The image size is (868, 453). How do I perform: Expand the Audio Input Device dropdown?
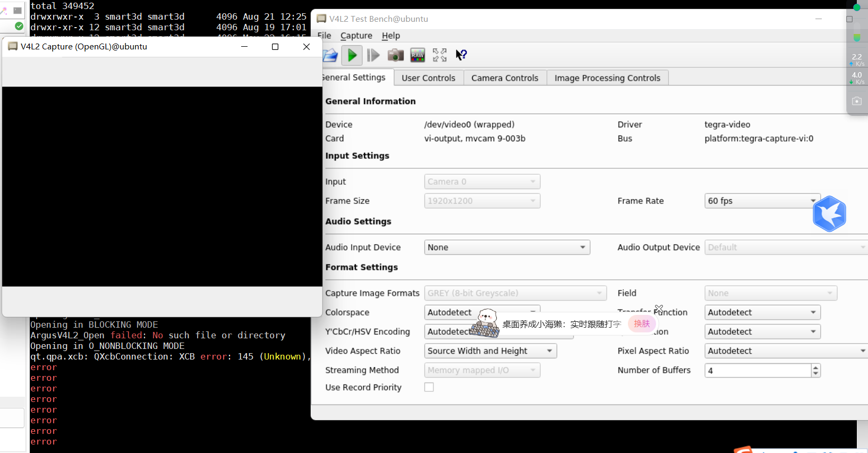pyautogui.click(x=507, y=247)
